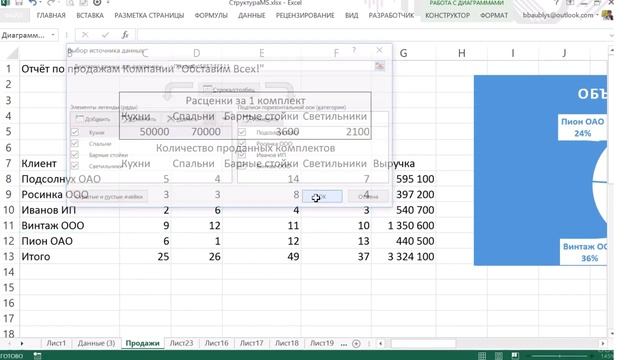This screenshot has width=640, height=360.
Task: Click the Undo arrow in quick access toolbar
Action: (x=33, y=3)
